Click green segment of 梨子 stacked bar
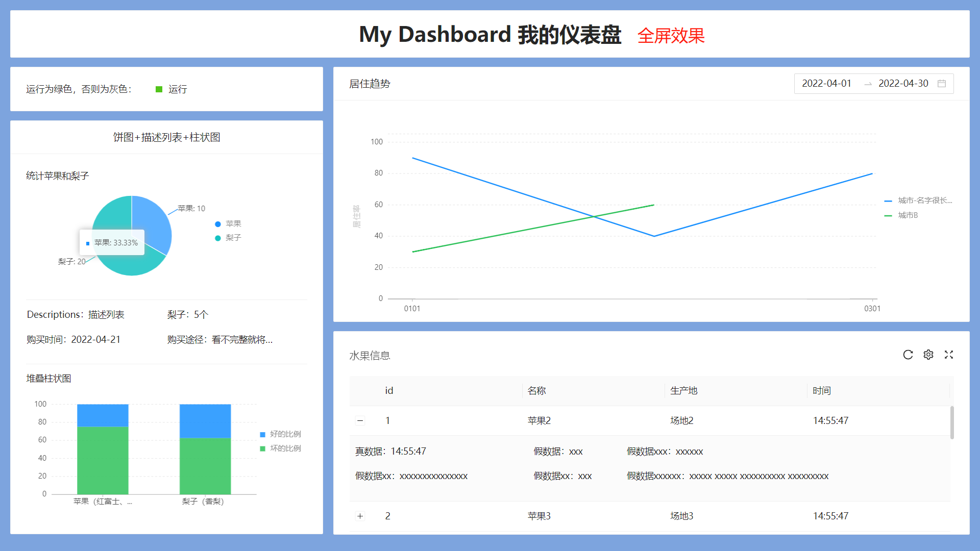The image size is (980, 551). 205,466
